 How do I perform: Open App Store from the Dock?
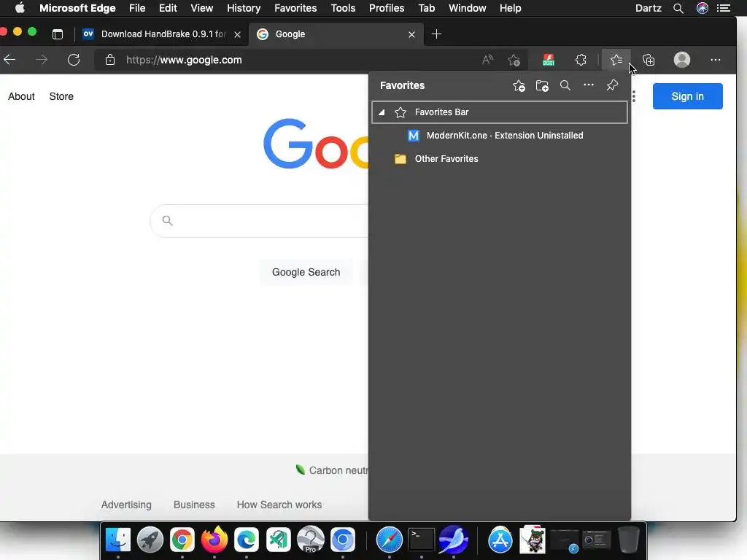tap(500, 540)
